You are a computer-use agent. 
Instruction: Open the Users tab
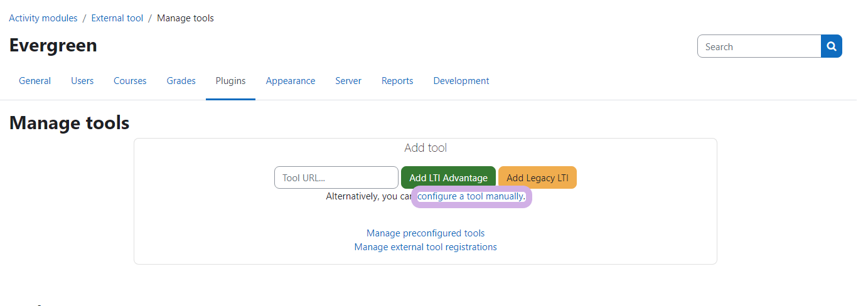82,81
